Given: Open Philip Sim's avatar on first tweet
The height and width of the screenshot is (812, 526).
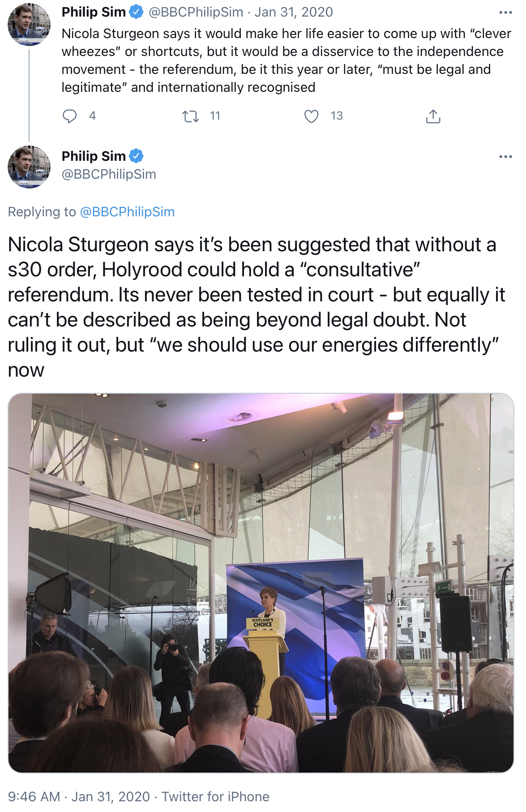Looking at the screenshot, I should [x=29, y=24].
